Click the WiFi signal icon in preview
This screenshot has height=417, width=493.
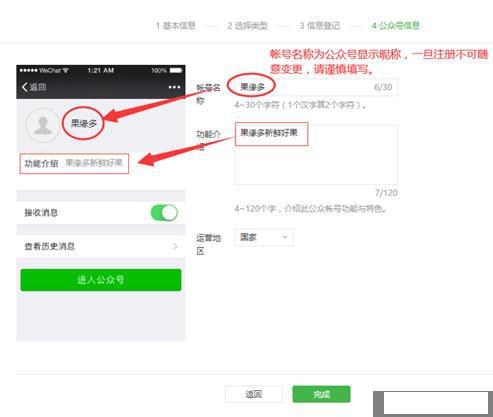66,70
